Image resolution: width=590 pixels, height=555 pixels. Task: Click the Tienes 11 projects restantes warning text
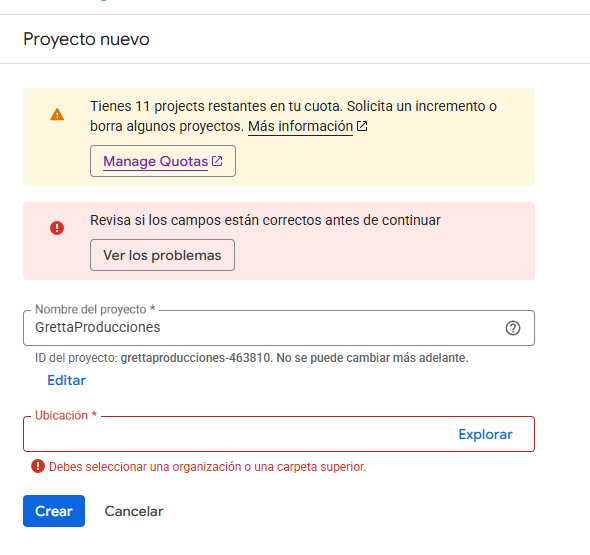point(293,116)
